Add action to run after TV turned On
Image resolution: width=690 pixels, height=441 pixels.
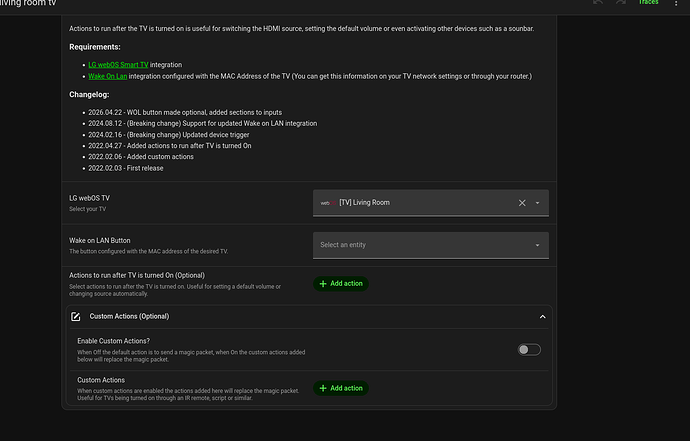341,283
